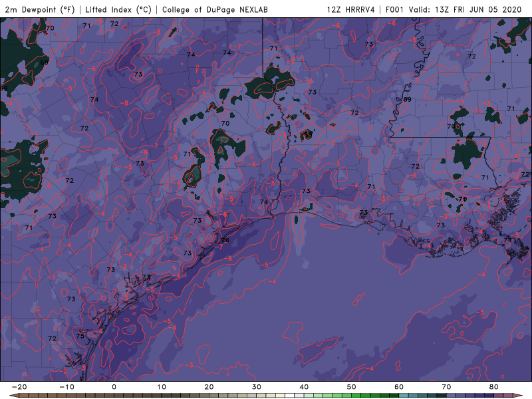Select the 75 dewpoint value on map
Image resolution: width=532 pixels, height=399 pixels.
[x=80, y=336]
